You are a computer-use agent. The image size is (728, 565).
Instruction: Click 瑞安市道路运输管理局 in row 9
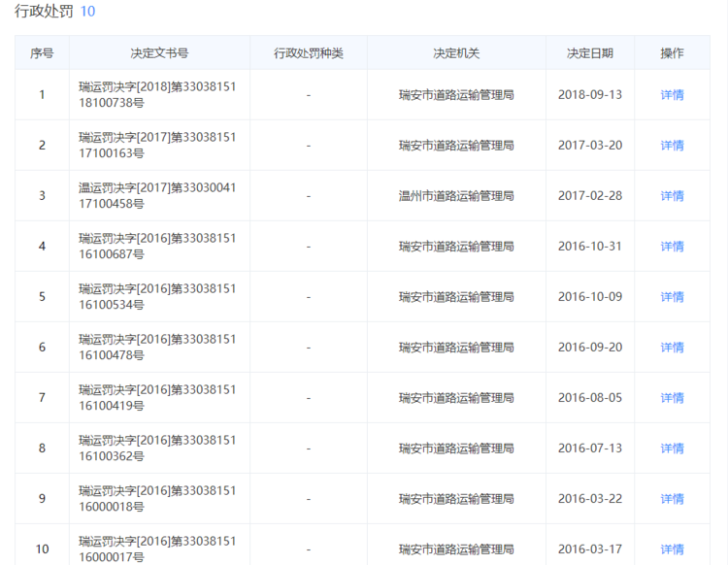coord(456,499)
